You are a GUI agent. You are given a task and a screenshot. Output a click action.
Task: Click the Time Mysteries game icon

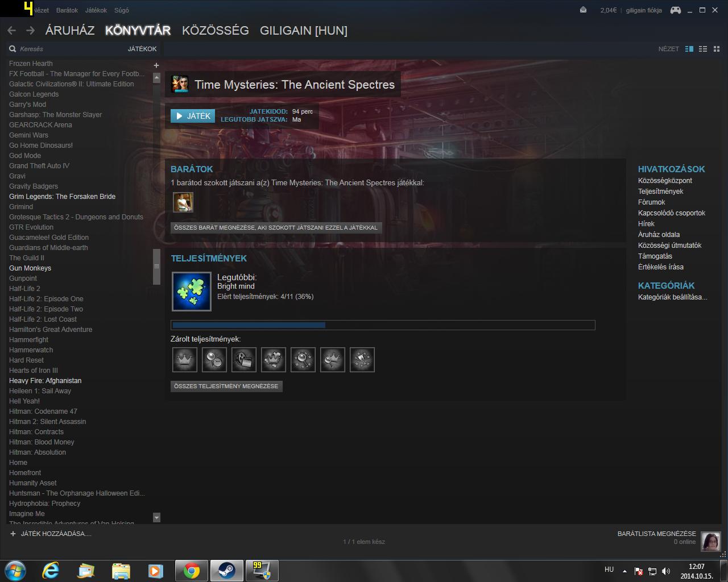pyautogui.click(x=180, y=84)
